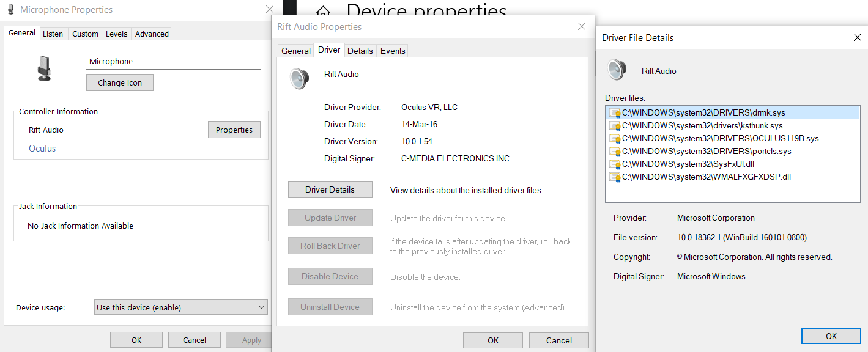Click the file icon beside OCULUS119B.sys
Viewport: 868px width, 352px height.
pos(615,138)
